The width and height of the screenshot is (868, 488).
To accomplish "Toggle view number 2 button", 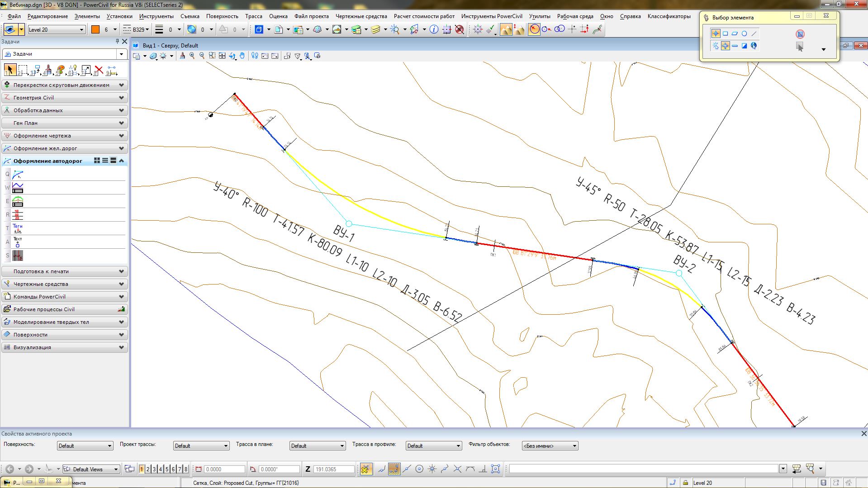I will (147, 469).
